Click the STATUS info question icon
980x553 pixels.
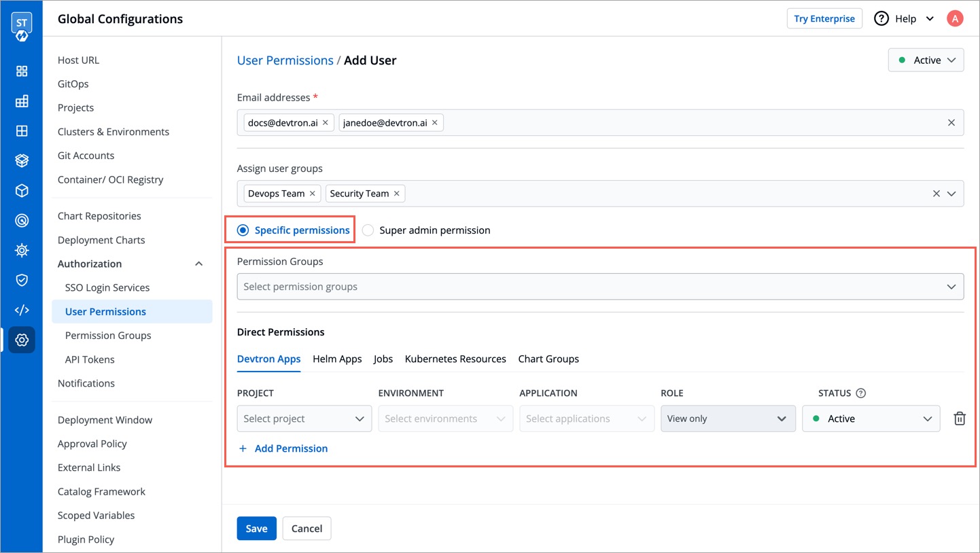coord(861,393)
